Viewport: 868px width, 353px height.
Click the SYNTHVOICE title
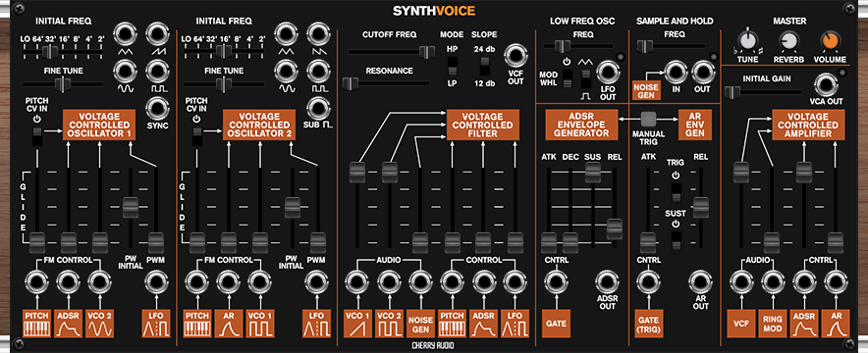(433, 11)
